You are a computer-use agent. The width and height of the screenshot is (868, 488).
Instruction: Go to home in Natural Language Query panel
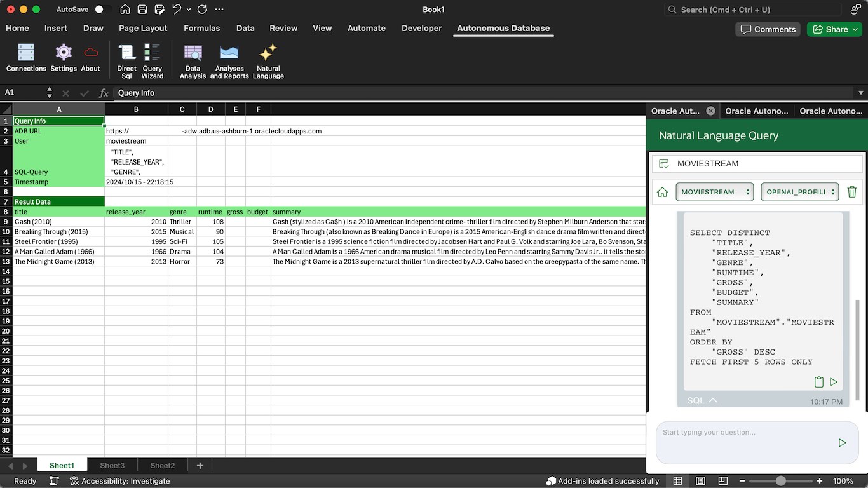[662, 192]
